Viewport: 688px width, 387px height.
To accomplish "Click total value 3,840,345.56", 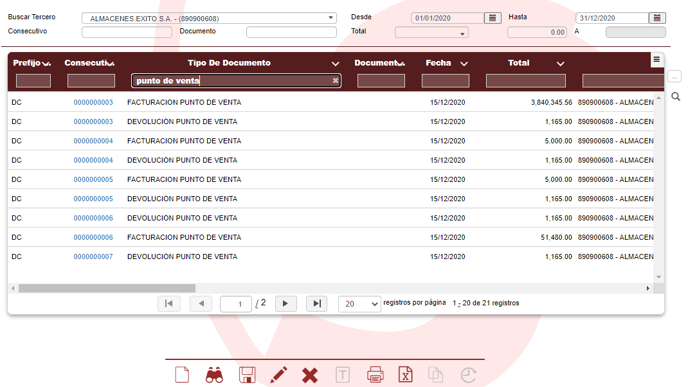I will coord(551,102).
